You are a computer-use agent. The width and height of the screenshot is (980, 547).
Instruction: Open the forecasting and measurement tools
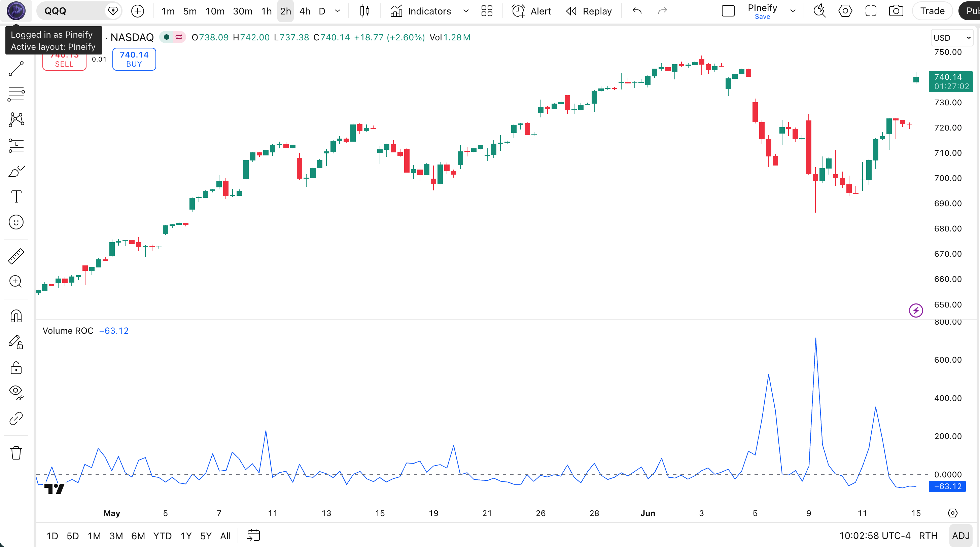point(16,145)
